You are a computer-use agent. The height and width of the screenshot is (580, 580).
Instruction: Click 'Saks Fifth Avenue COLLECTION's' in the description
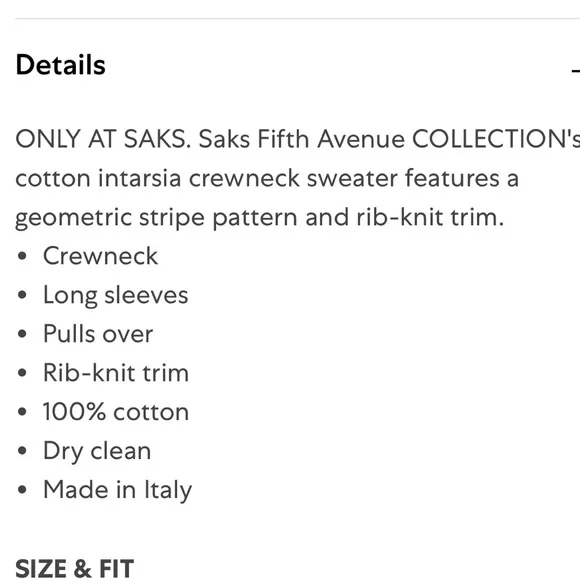pos(389,139)
